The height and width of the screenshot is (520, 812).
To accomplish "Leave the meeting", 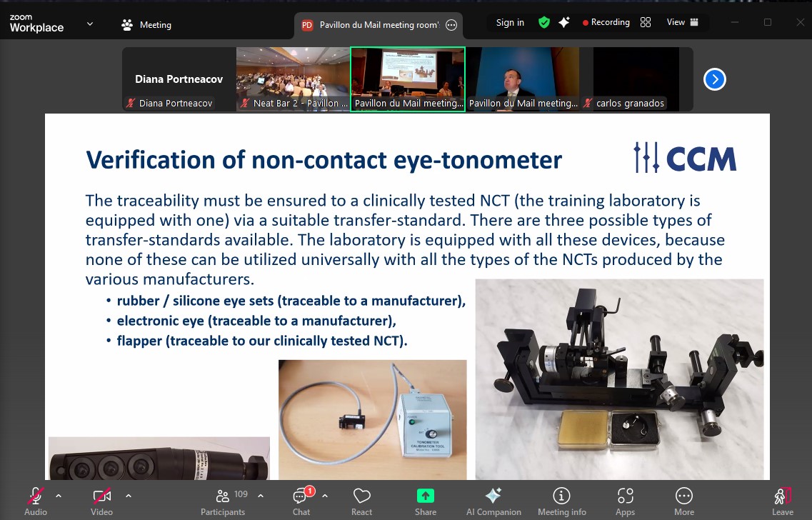I will tap(782, 501).
